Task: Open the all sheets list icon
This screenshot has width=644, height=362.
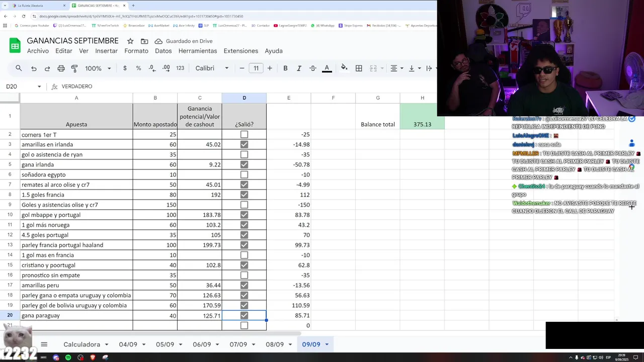Action: coord(44,344)
